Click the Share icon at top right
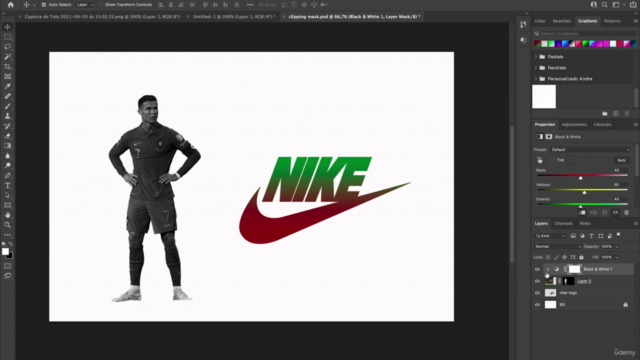The image size is (640, 360). tap(633, 5)
